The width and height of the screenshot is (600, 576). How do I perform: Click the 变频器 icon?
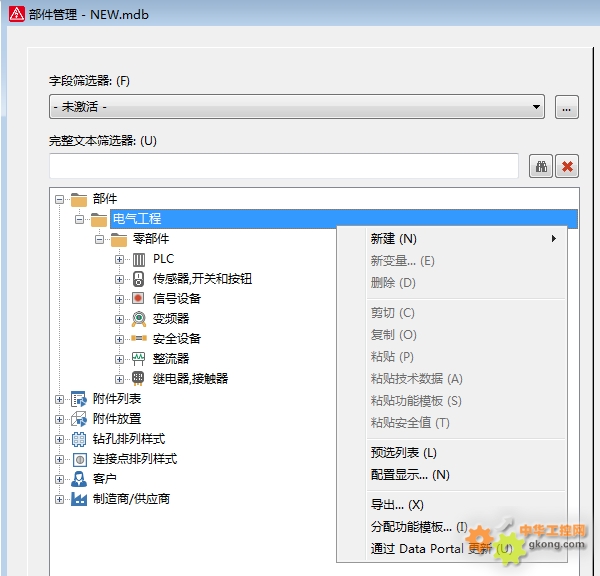click(x=139, y=319)
